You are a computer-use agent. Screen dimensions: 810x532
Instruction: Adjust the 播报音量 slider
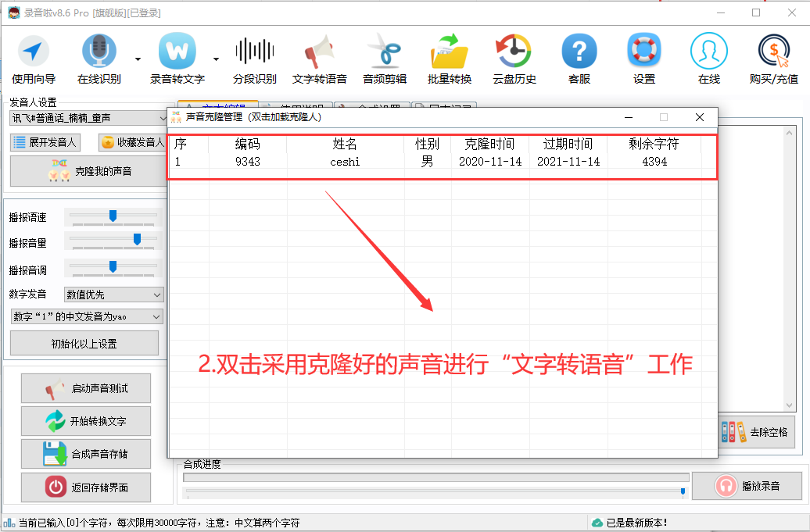point(137,240)
